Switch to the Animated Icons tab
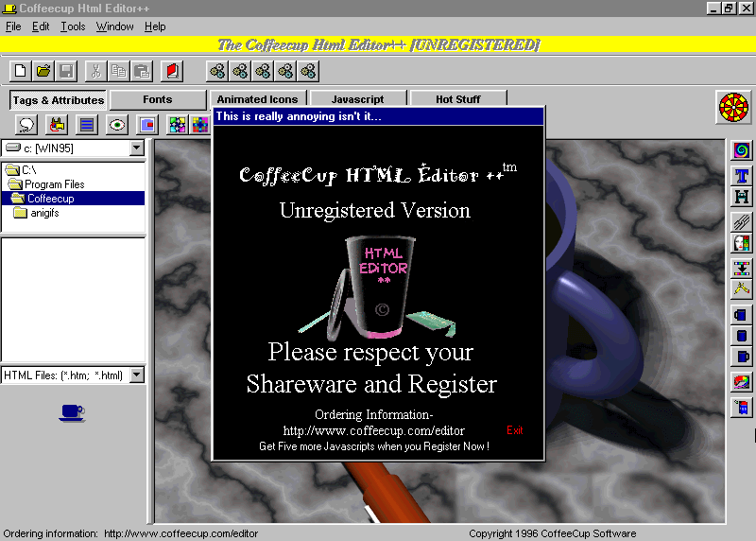The width and height of the screenshot is (756, 541). 257,98
